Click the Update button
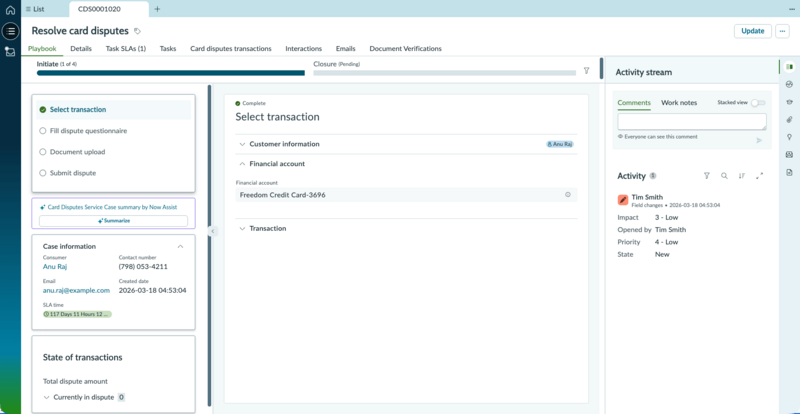Image resolution: width=800 pixels, height=414 pixels. 753,31
